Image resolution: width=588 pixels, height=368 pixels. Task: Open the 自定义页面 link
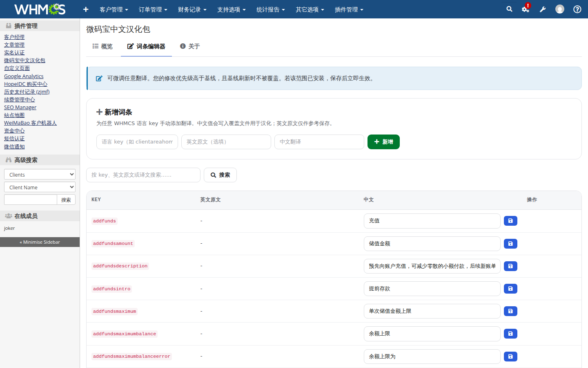pos(17,68)
